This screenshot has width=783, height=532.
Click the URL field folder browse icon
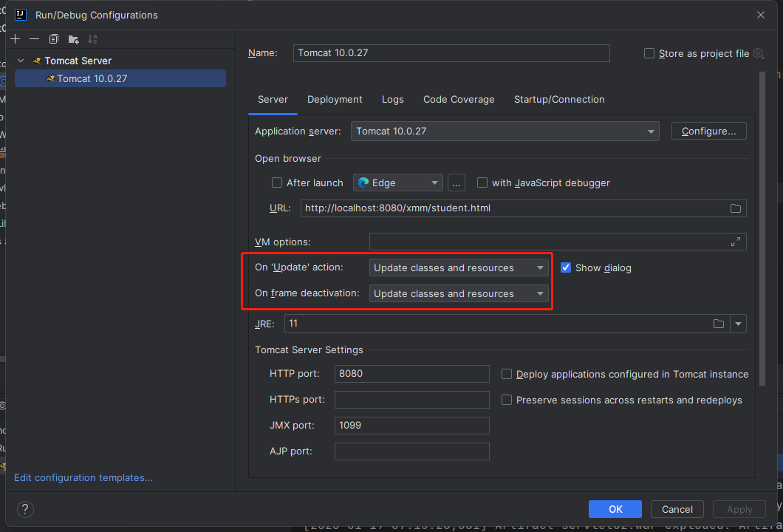click(x=736, y=208)
